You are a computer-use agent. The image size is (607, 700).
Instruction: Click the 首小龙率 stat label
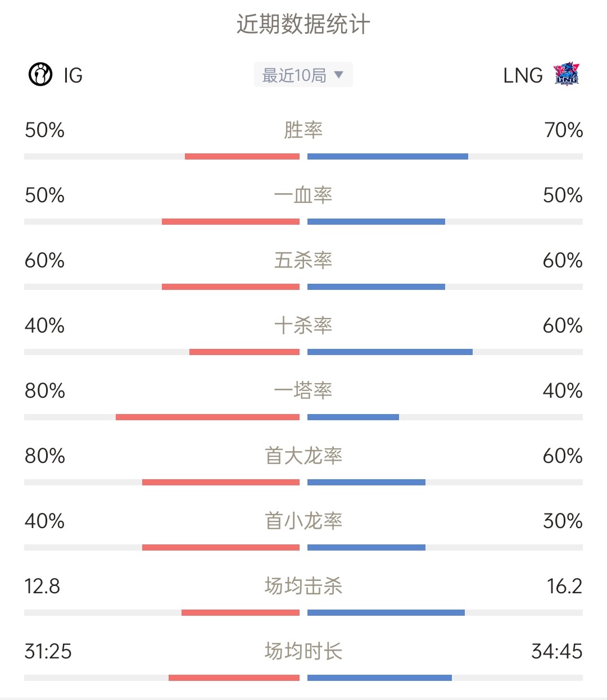click(303, 521)
